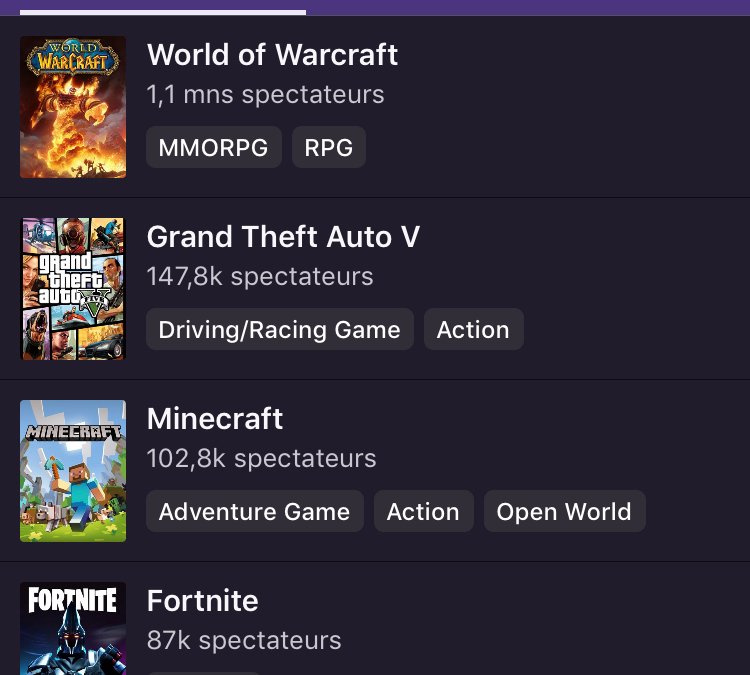This screenshot has width=750, height=675.
Task: Click the Adventure Game tag
Action: click(x=255, y=511)
